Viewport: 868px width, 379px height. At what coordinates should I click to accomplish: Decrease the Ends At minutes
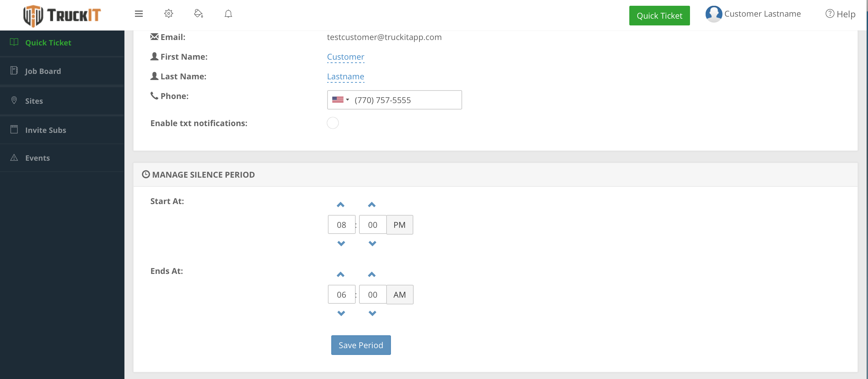(372, 313)
